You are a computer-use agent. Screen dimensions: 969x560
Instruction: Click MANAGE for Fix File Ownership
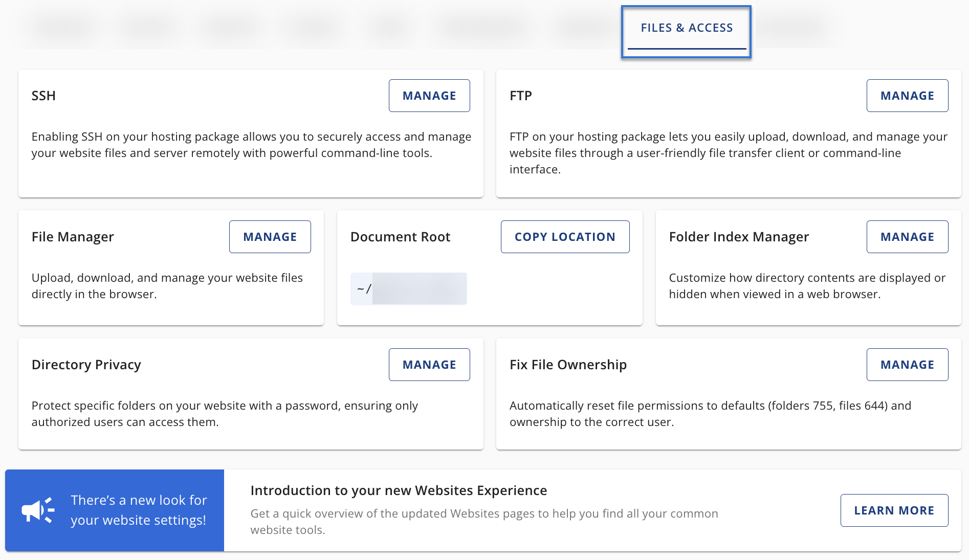click(907, 365)
